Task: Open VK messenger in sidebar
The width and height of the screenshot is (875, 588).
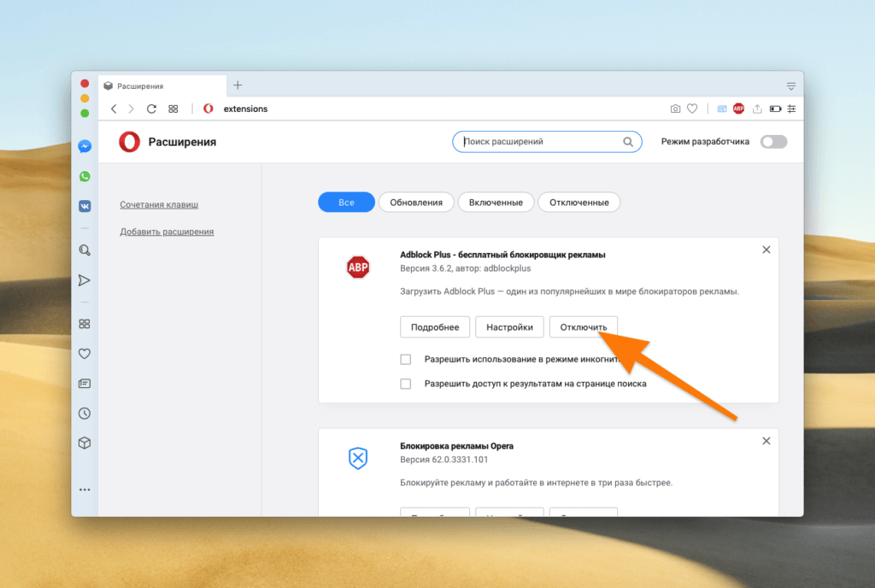Action: 85,206
